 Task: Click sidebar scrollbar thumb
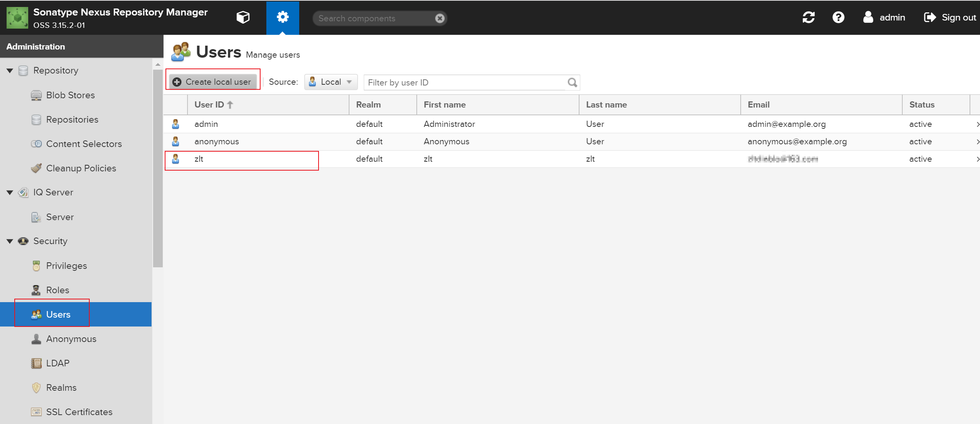click(x=158, y=168)
